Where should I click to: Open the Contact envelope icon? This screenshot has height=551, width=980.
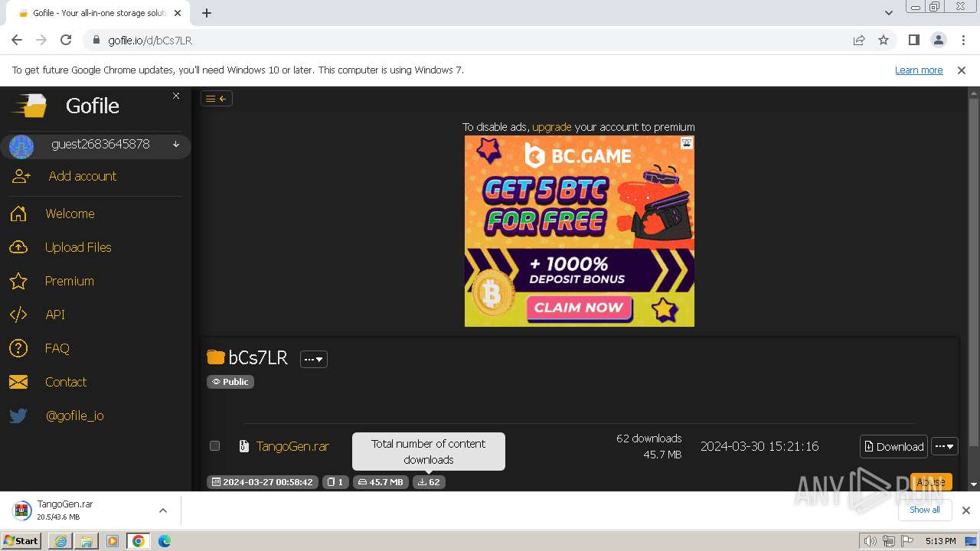pyautogui.click(x=18, y=382)
